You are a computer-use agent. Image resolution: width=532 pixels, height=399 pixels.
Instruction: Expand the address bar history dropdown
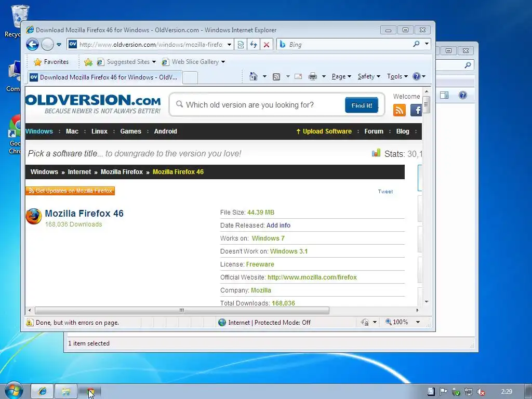(229, 45)
